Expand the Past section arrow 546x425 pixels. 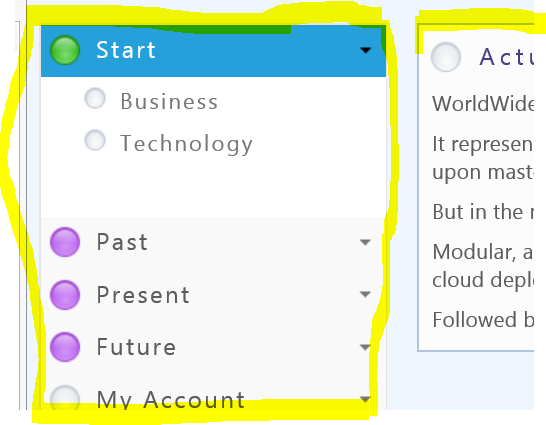pos(365,242)
